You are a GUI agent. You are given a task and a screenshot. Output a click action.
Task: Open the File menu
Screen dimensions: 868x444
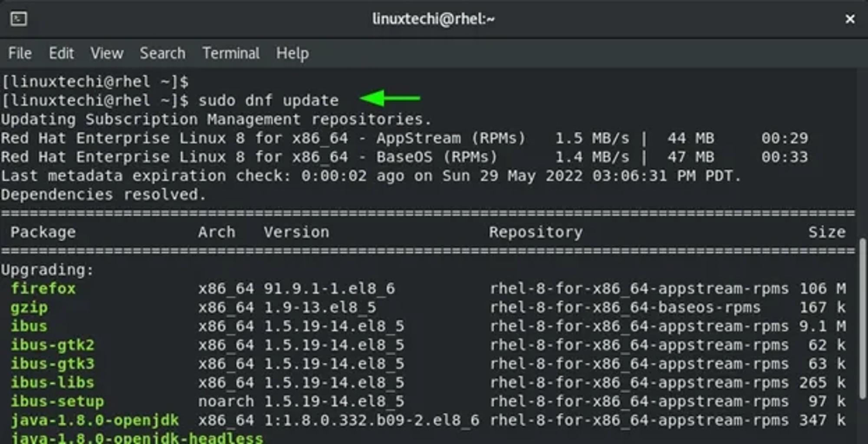click(20, 53)
